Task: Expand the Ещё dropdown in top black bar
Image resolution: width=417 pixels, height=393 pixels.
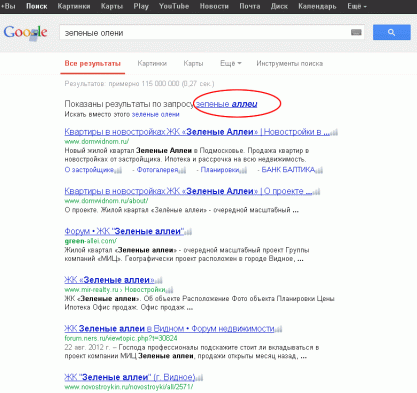Action: click(x=357, y=6)
